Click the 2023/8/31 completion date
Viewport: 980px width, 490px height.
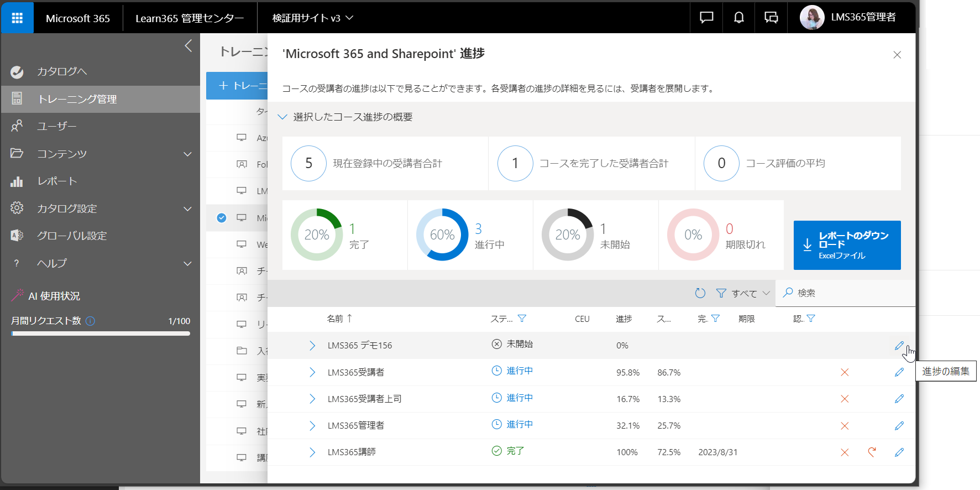tap(717, 452)
